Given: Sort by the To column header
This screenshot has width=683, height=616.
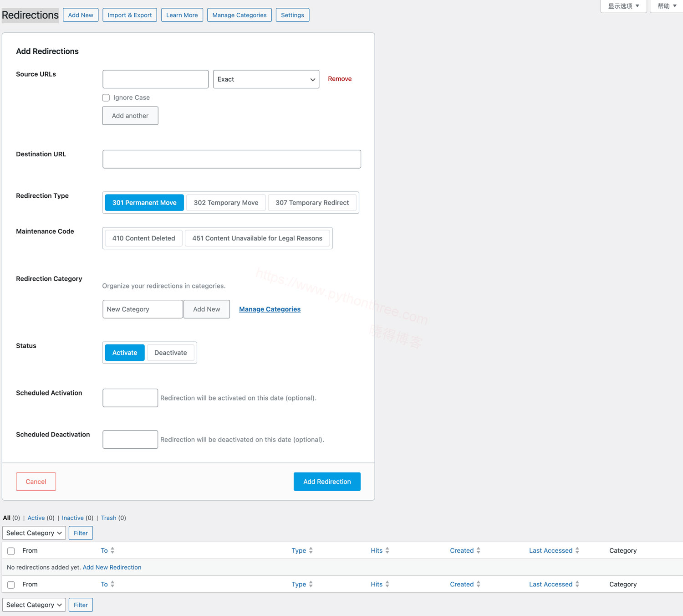Looking at the screenshot, I should (104, 550).
